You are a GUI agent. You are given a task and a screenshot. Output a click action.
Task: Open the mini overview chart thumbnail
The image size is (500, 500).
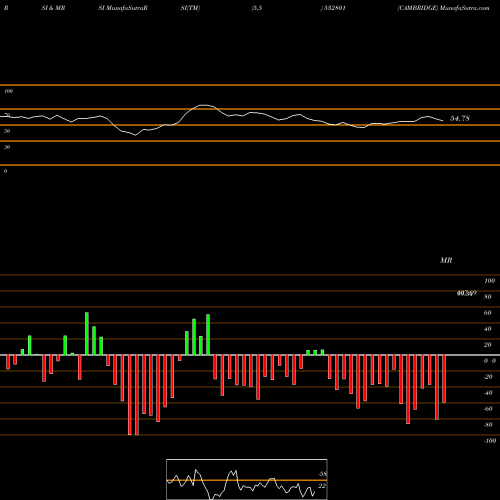(247, 479)
